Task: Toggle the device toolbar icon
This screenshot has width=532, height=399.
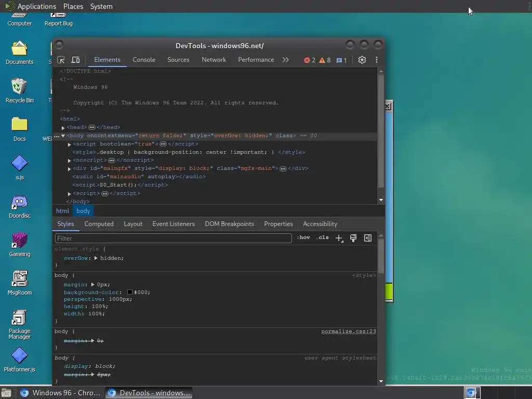Action: point(75,60)
